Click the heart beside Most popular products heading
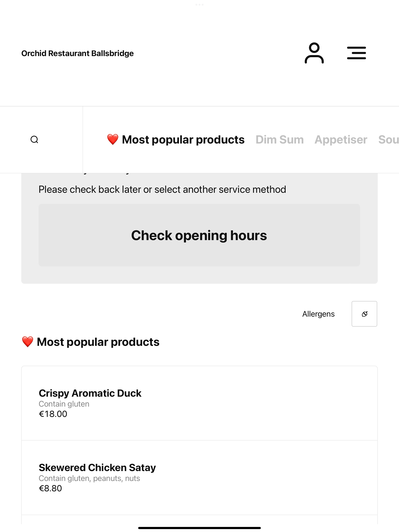This screenshot has width=399, height=532. pyautogui.click(x=27, y=342)
